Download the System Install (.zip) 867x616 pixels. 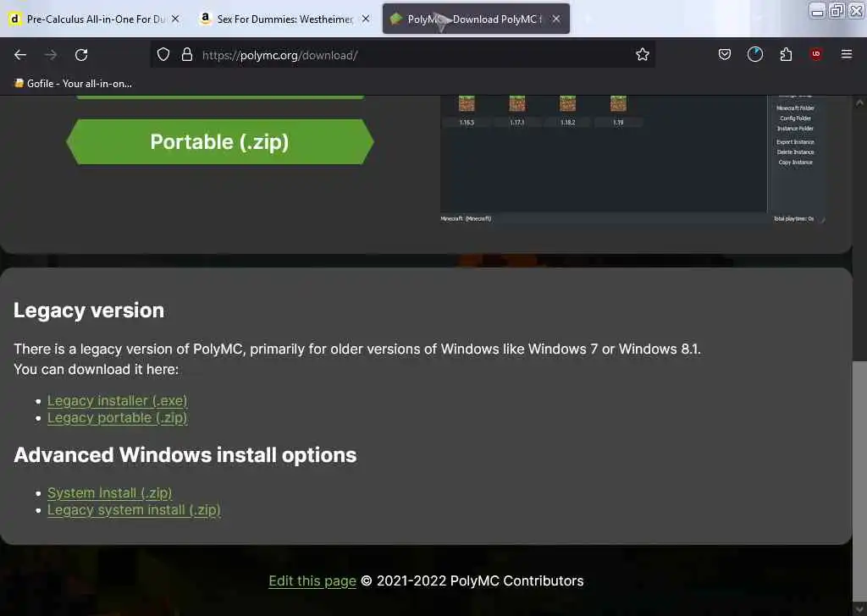(109, 492)
